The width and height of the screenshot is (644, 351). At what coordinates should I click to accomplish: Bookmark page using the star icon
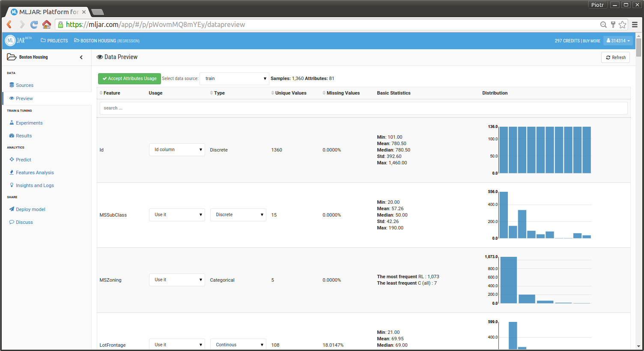click(623, 24)
